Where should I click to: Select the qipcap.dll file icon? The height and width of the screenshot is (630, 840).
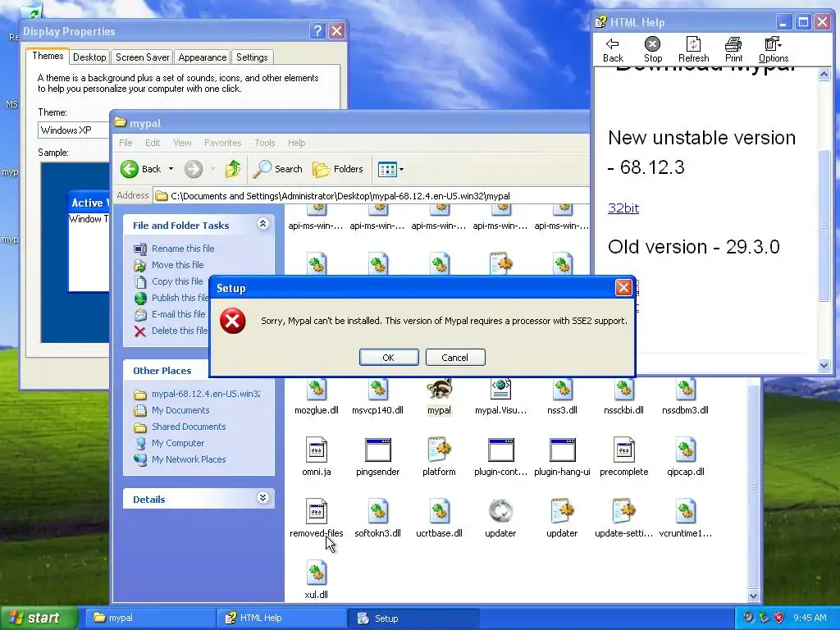[685, 450]
